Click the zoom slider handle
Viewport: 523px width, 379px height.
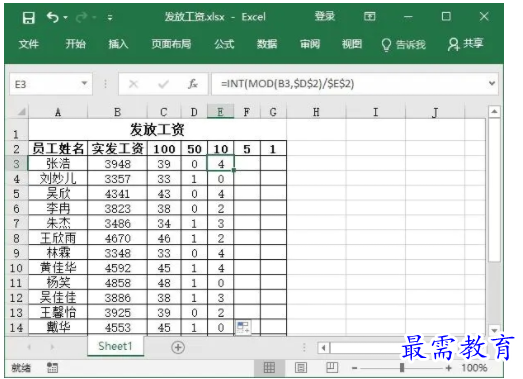[x=402, y=368]
